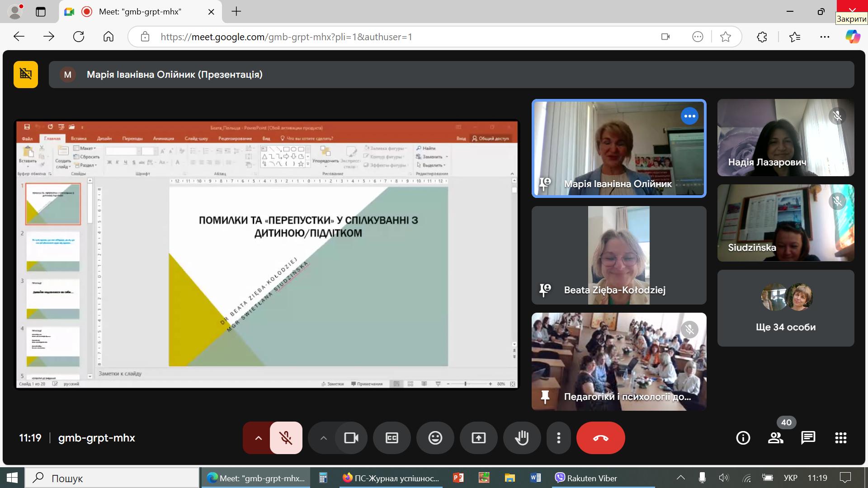Click the 'Ще 34 особи' tile

click(786, 309)
